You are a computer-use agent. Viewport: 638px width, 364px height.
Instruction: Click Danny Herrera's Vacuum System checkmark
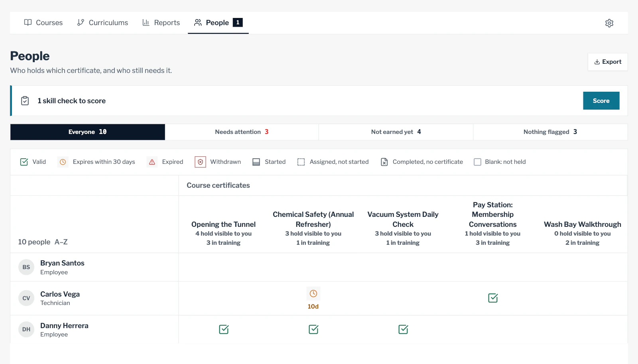pos(403,329)
